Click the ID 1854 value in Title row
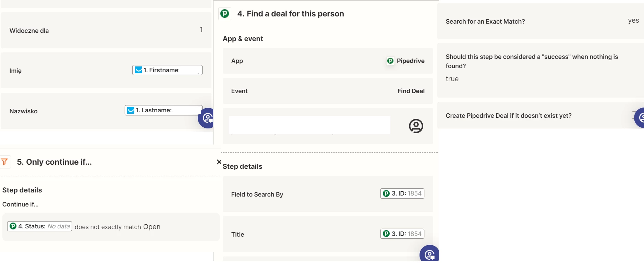 coord(402,234)
